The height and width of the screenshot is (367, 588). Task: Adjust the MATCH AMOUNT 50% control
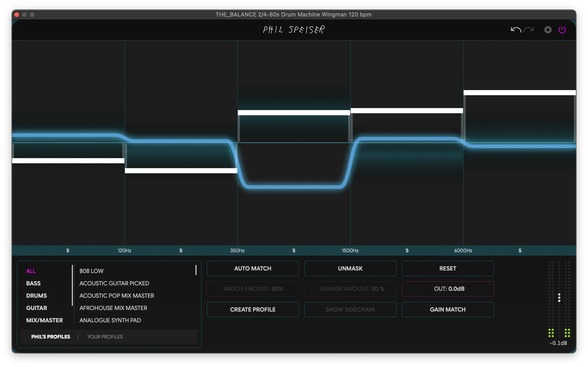click(x=252, y=289)
